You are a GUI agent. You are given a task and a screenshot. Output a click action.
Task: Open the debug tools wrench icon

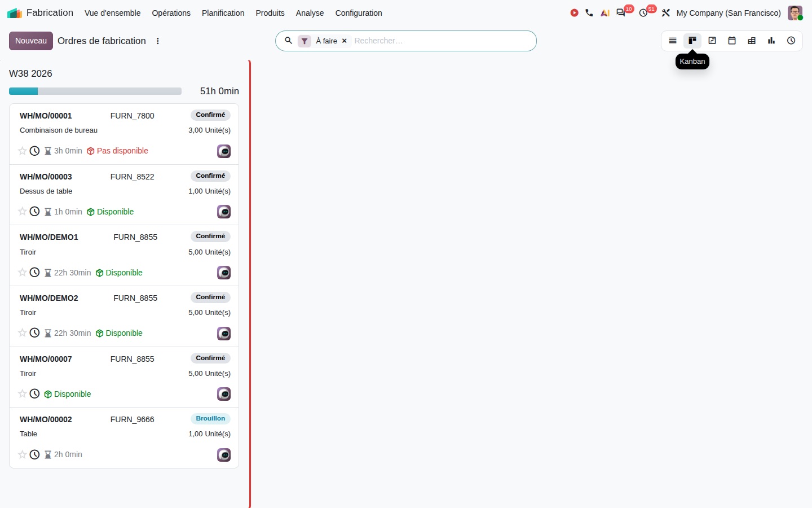tap(666, 13)
